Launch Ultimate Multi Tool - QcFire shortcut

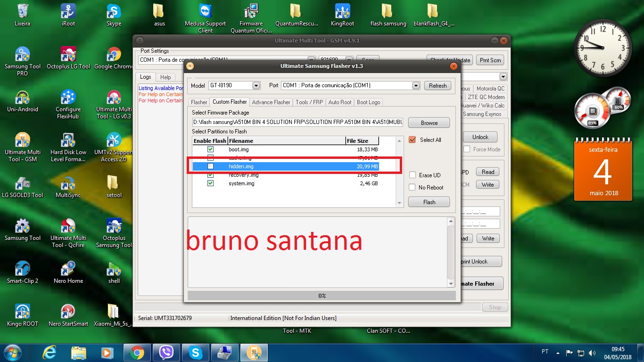[x=68, y=232]
